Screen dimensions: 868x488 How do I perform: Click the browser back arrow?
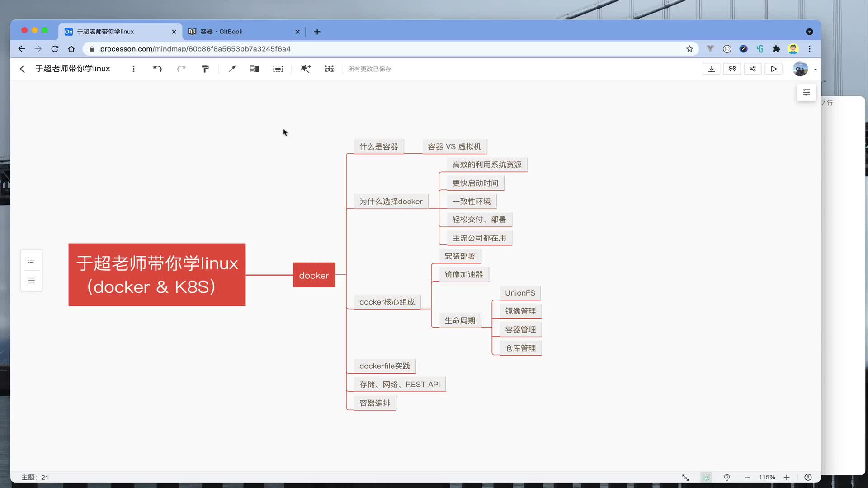(x=22, y=49)
